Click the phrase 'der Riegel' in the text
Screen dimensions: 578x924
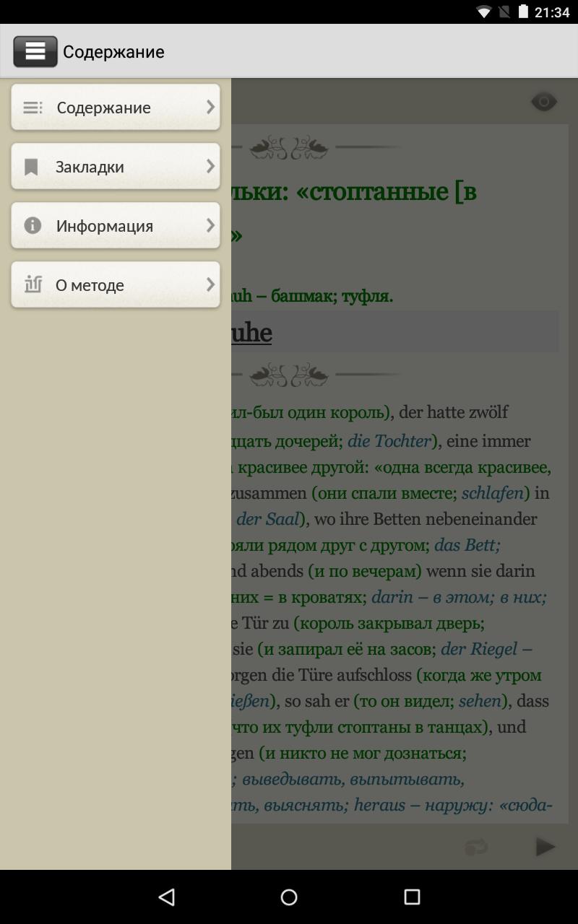[x=479, y=649]
